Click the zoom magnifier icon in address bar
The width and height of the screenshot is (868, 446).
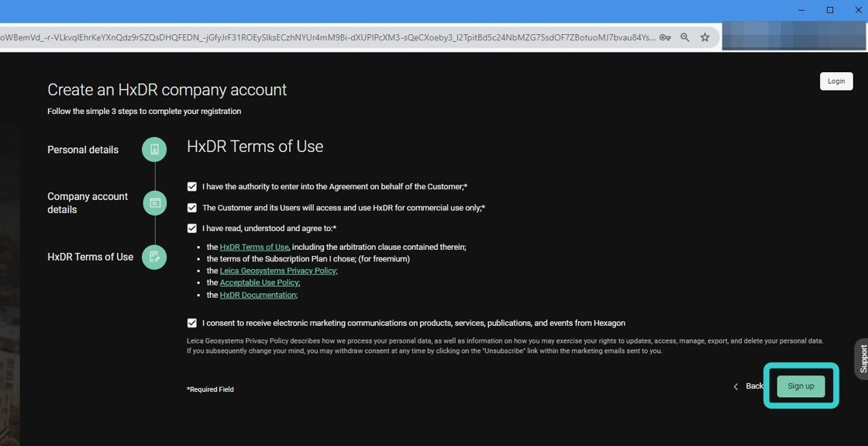click(x=685, y=37)
